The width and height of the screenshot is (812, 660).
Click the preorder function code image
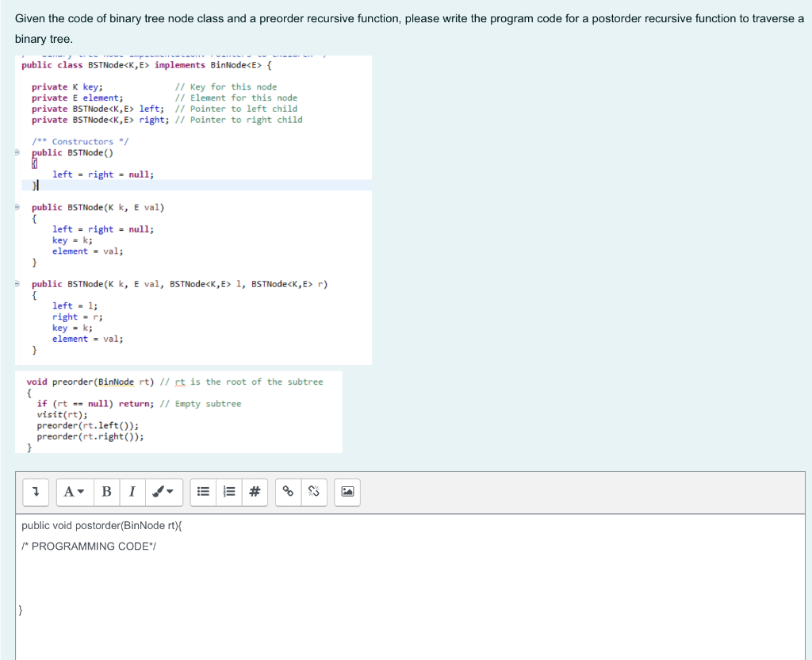tap(178, 412)
